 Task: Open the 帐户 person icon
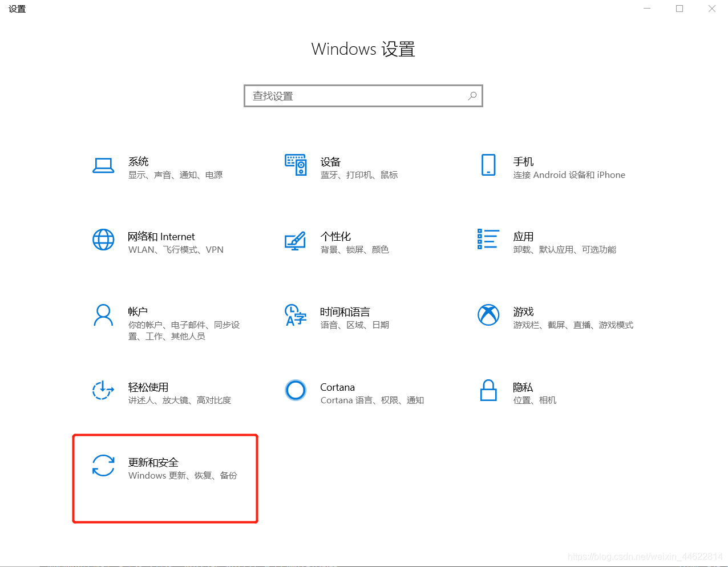click(103, 315)
